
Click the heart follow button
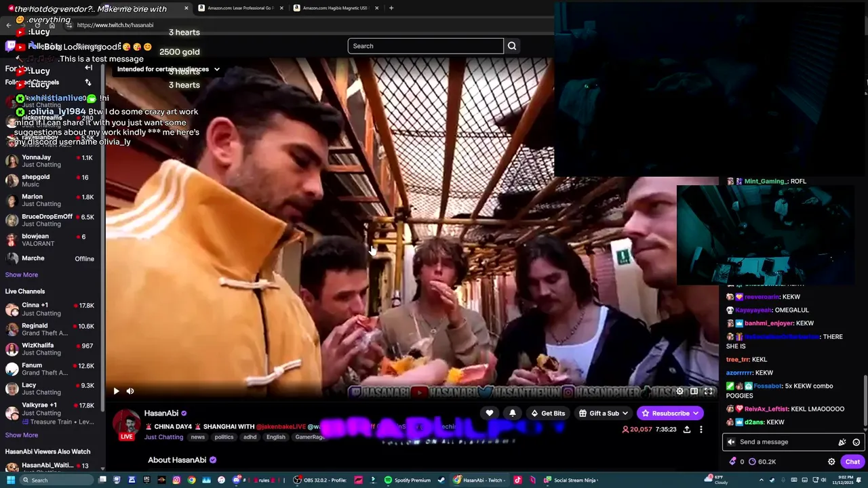click(490, 413)
